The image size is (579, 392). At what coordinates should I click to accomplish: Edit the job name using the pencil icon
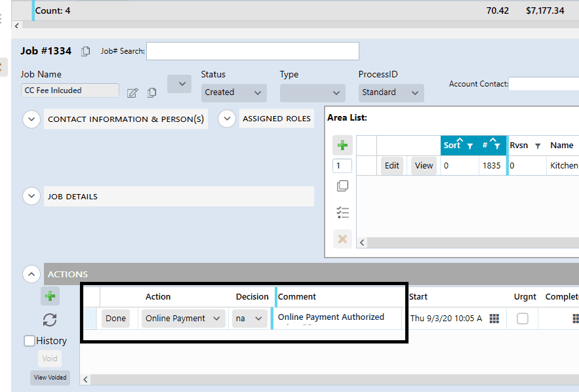pos(132,92)
